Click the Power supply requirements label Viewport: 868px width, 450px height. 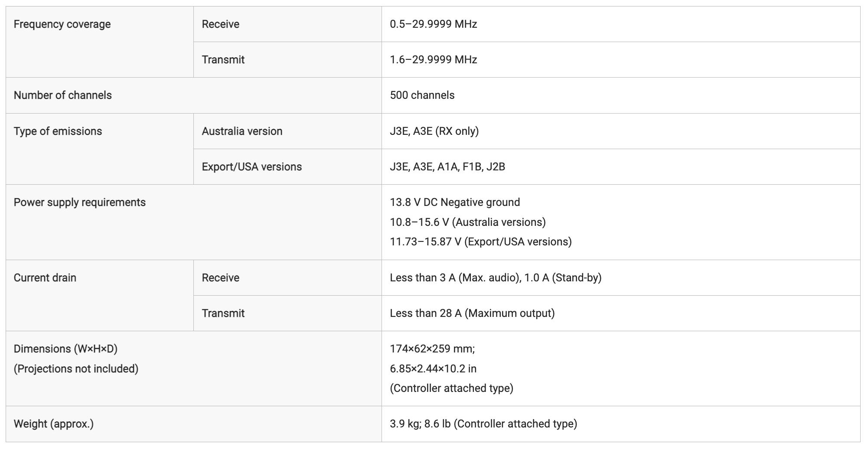[x=80, y=202]
